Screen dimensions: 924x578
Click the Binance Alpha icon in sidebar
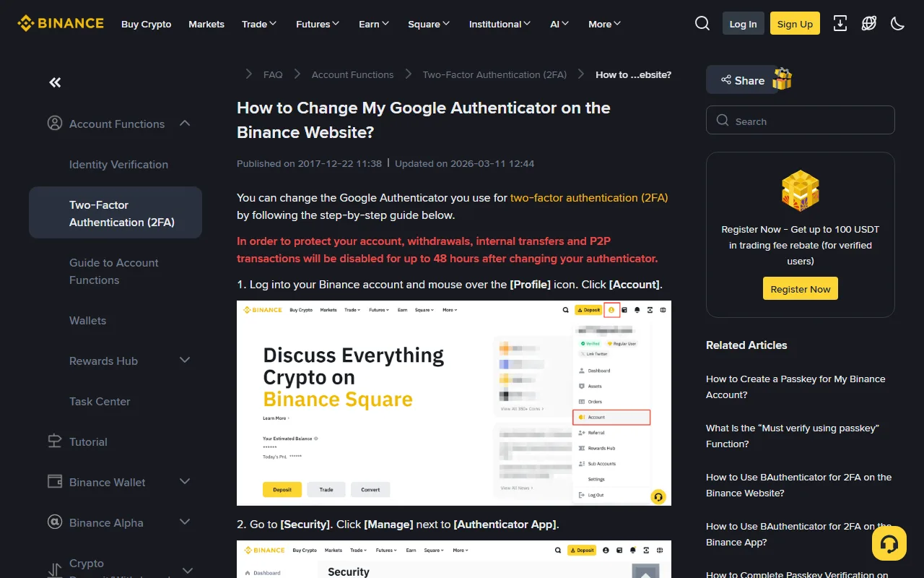point(54,522)
